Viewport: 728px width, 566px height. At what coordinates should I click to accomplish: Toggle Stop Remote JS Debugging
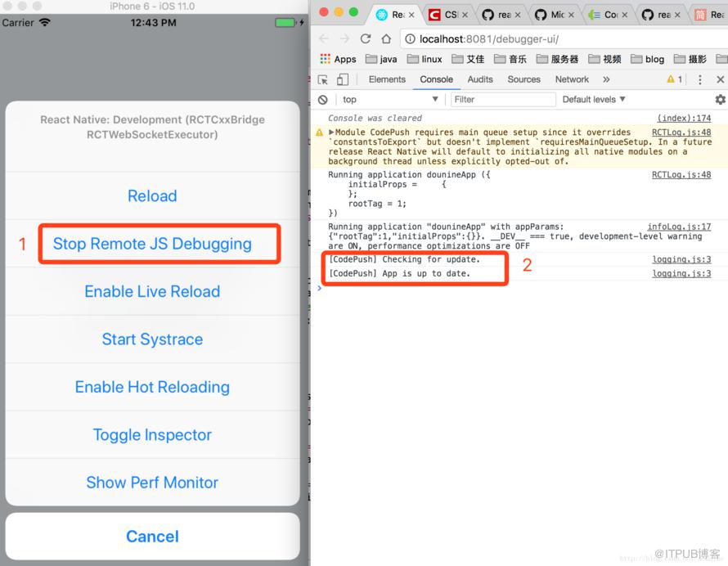(152, 243)
